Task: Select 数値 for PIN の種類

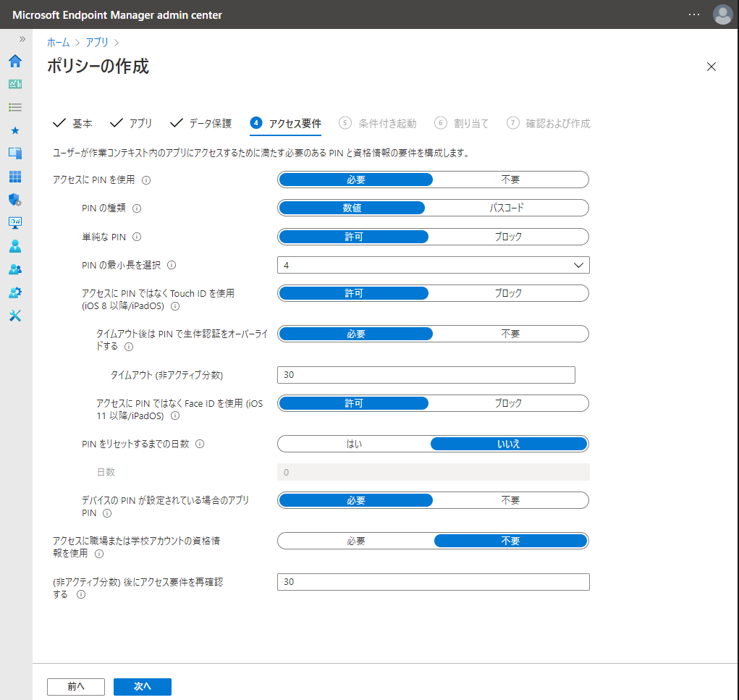Action: 352,208
